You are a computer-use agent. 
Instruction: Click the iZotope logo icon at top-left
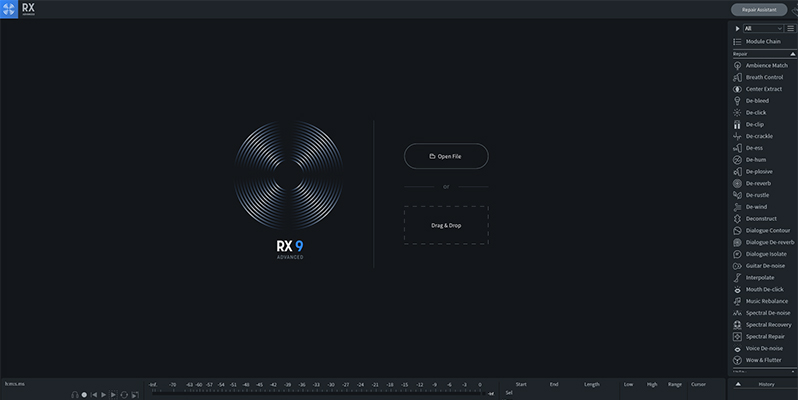9,9
